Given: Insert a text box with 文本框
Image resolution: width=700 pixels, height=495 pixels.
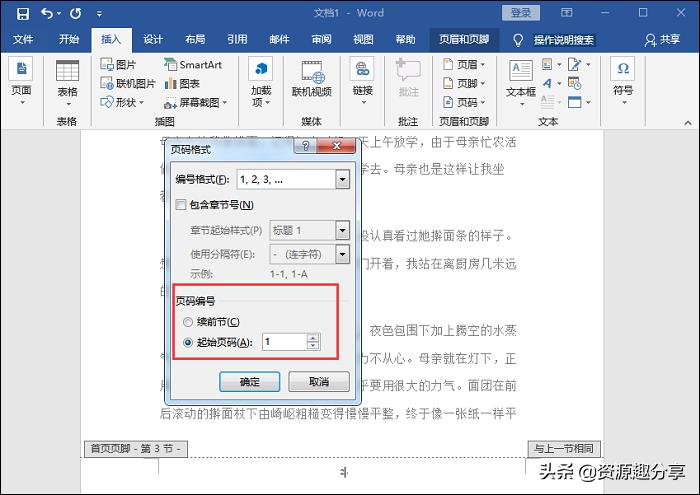Looking at the screenshot, I should coord(521,83).
